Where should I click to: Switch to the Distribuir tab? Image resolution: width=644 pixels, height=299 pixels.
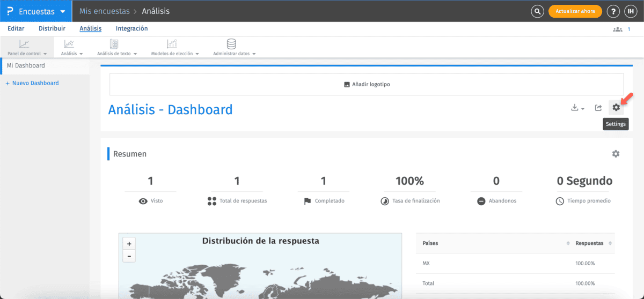(x=52, y=29)
